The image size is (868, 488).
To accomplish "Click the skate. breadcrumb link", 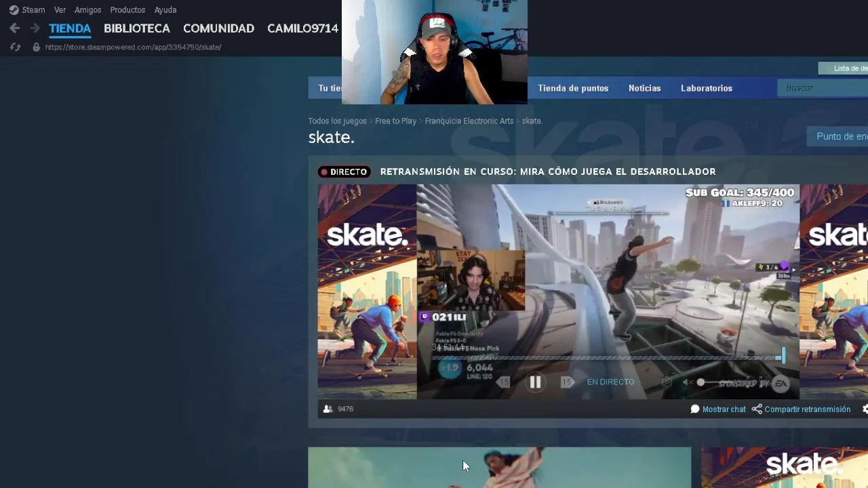I will coord(532,121).
